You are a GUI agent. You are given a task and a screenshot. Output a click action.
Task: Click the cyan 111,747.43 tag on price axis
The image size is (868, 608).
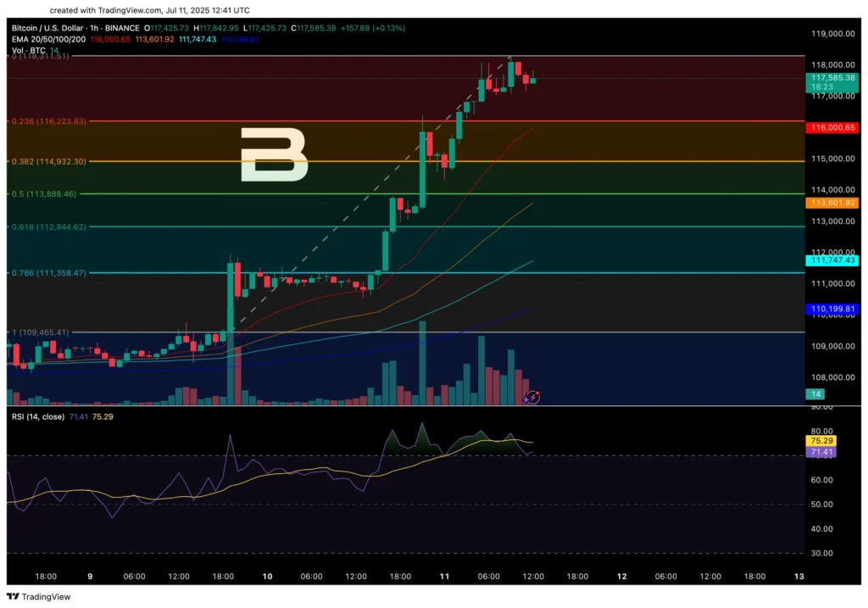832,260
